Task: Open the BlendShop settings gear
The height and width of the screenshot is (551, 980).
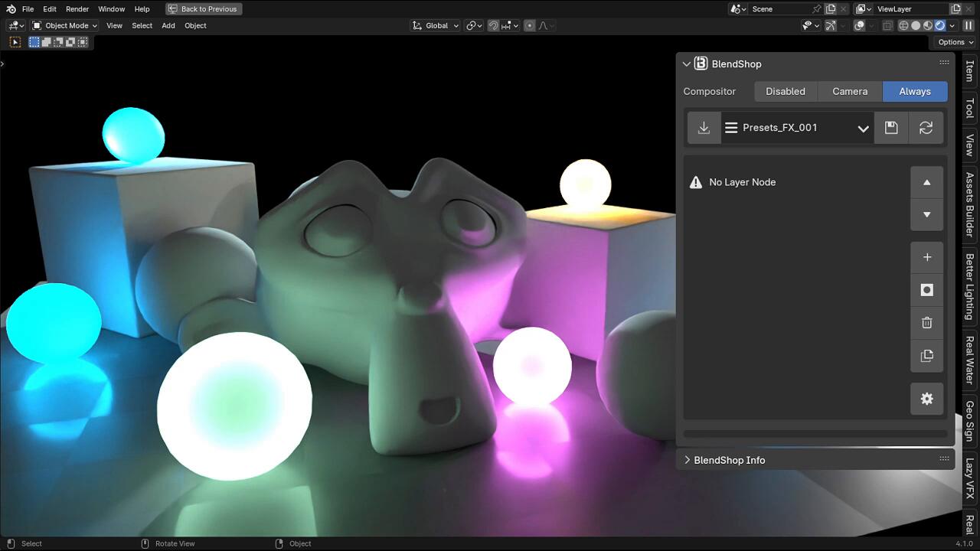Action: (926, 399)
